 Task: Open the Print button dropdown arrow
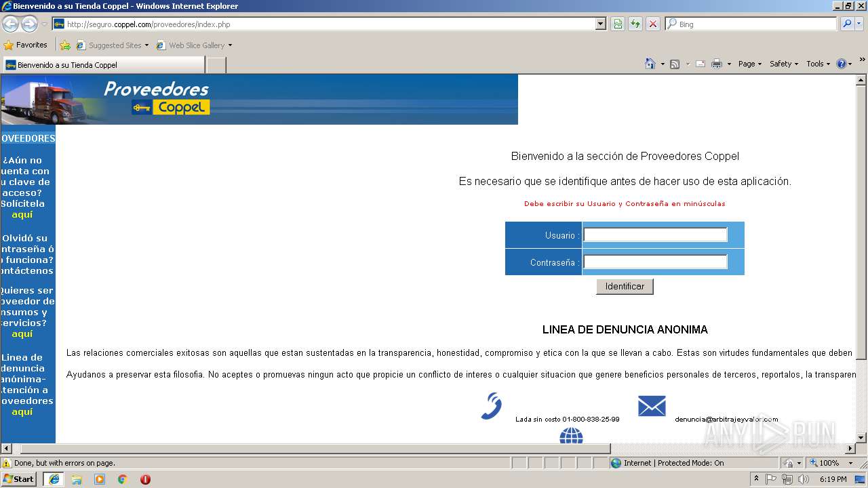pos(729,64)
